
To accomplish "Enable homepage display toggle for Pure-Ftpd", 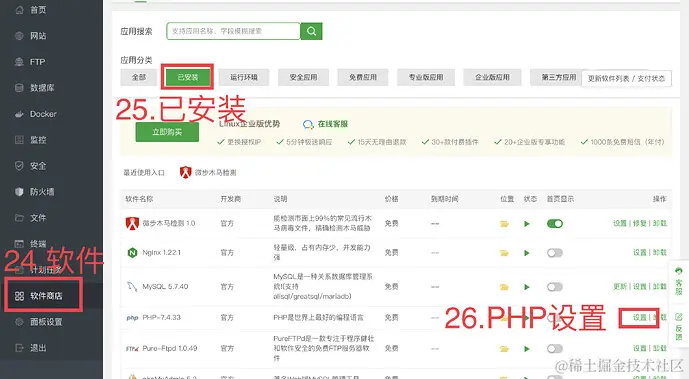I will pyautogui.click(x=555, y=349).
